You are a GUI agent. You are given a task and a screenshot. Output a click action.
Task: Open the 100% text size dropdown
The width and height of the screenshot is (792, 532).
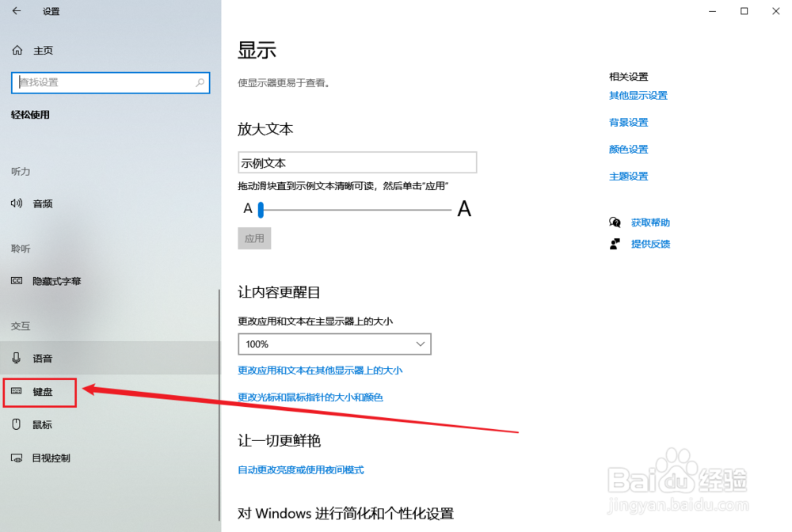[333, 344]
